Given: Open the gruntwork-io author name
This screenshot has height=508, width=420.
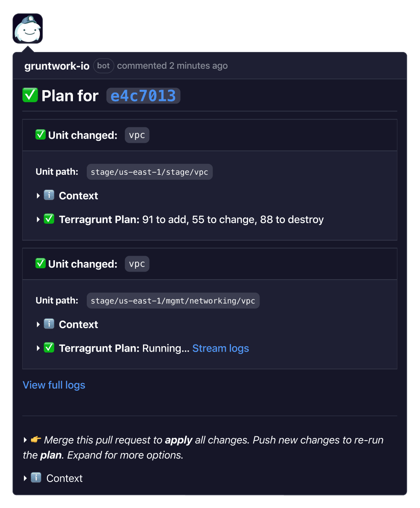Looking at the screenshot, I should coord(57,66).
